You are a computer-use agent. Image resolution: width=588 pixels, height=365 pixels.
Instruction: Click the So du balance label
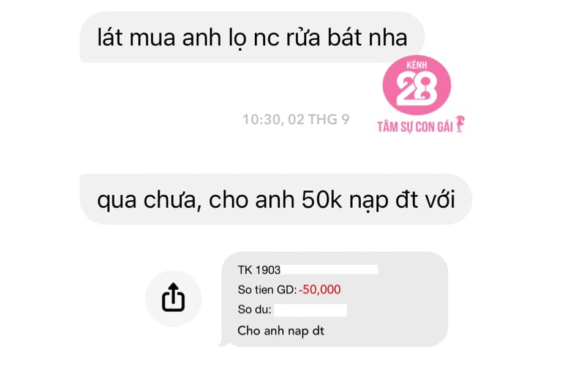tap(254, 309)
